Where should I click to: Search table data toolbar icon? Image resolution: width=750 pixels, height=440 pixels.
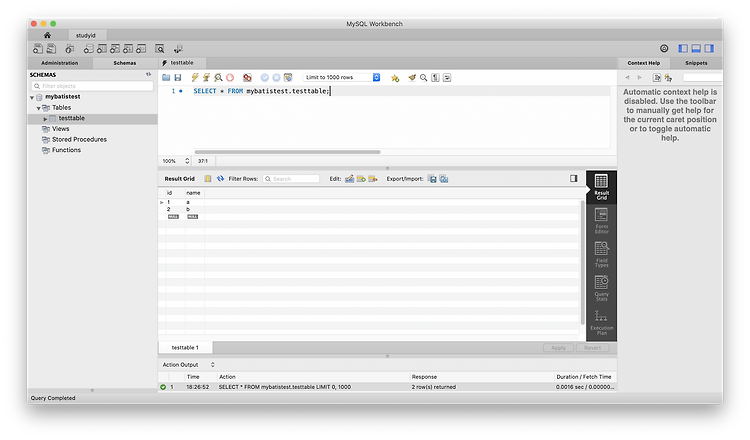(x=160, y=49)
